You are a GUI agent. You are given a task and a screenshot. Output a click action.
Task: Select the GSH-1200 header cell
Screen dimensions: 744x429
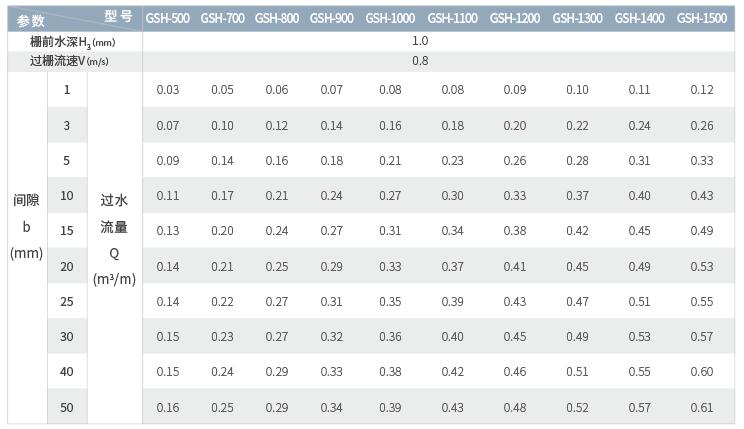pyautogui.click(x=515, y=19)
